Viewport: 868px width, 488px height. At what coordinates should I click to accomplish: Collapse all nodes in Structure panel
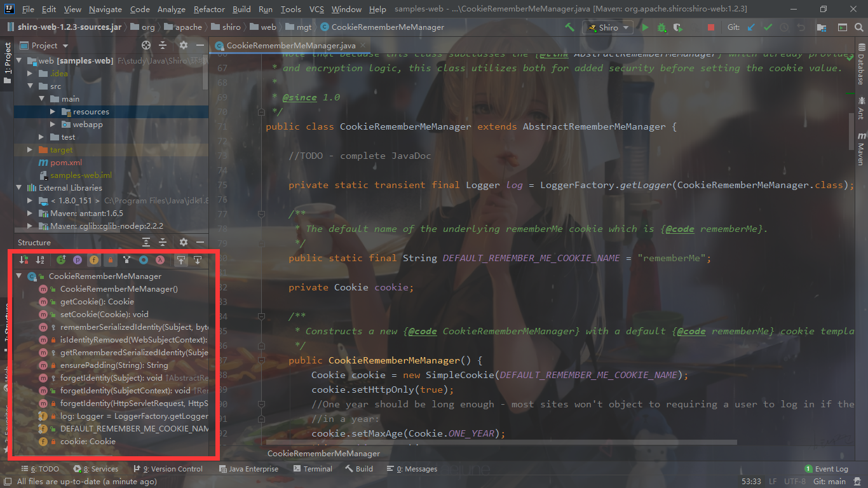pyautogui.click(x=163, y=242)
